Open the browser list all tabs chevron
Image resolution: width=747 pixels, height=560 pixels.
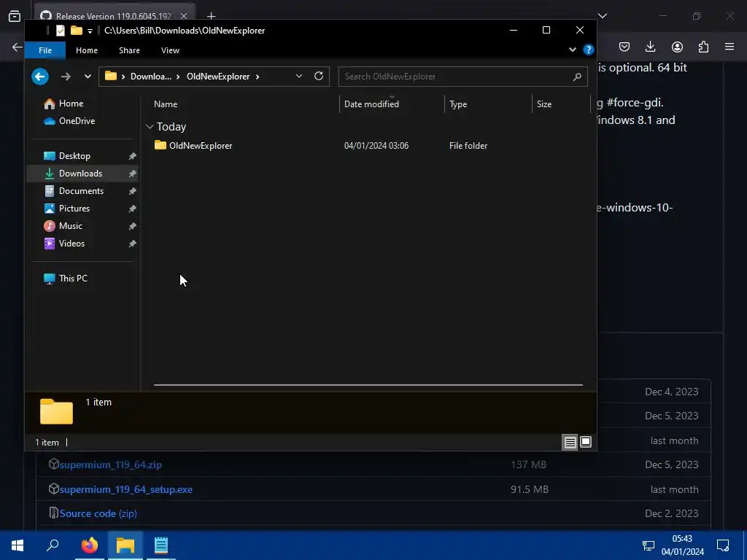[x=603, y=16]
